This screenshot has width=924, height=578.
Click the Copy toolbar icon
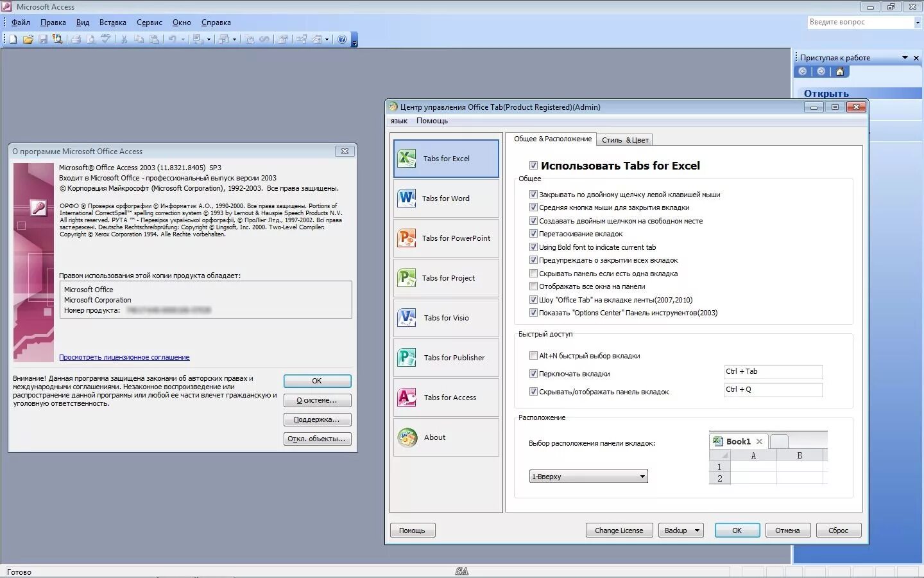coord(139,39)
